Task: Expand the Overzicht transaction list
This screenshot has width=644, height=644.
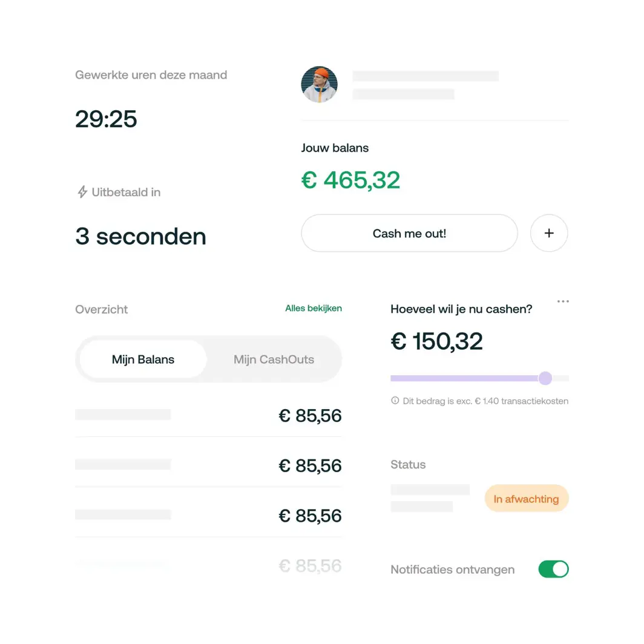Action: point(101,309)
